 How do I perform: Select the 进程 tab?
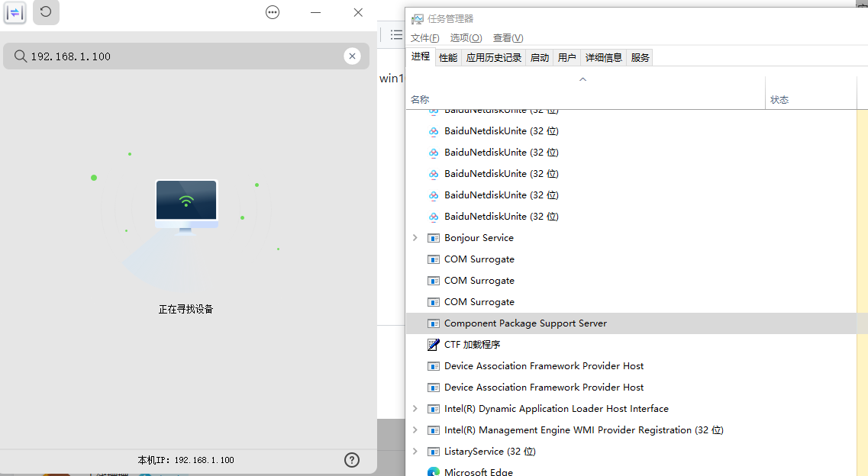(x=420, y=56)
